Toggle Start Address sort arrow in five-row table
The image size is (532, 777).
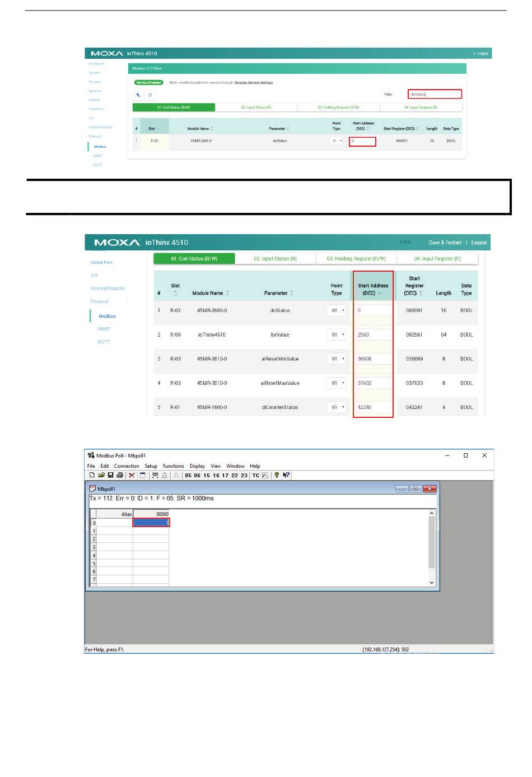pos(379,293)
